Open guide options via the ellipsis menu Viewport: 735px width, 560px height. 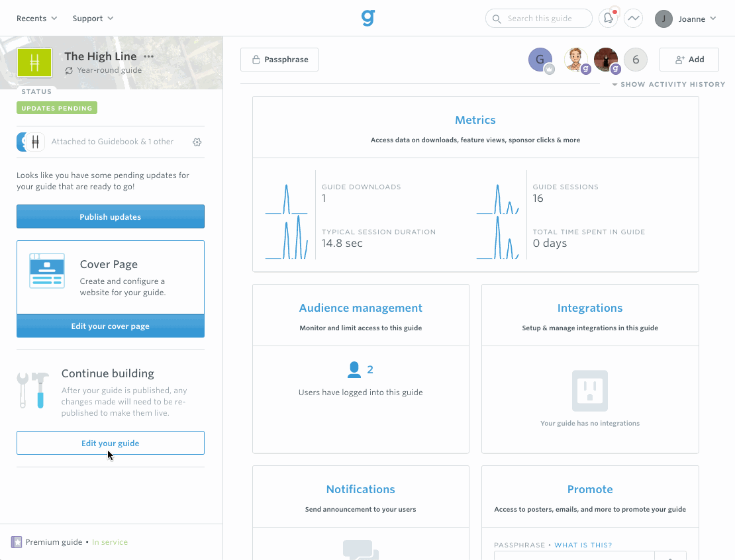point(148,56)
